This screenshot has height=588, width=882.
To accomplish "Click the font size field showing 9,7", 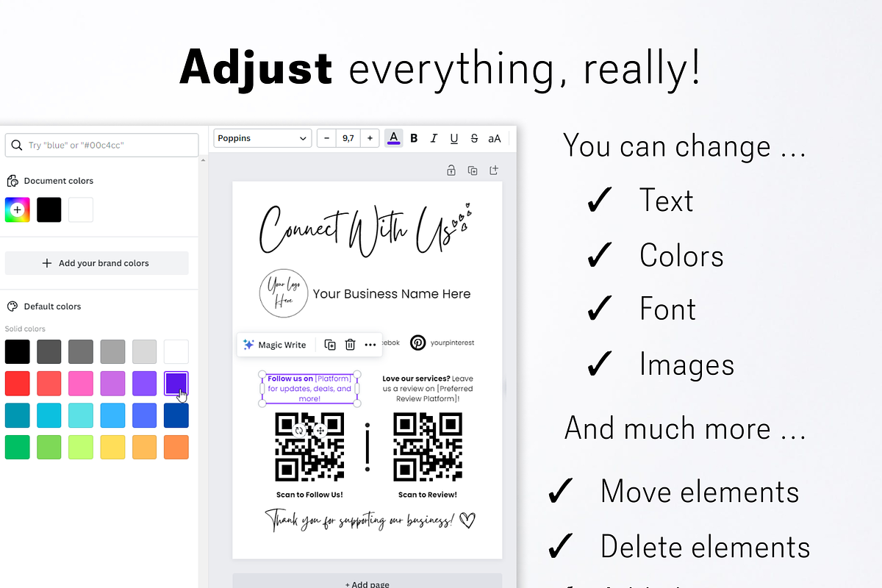I will click(x=348, y=138).
